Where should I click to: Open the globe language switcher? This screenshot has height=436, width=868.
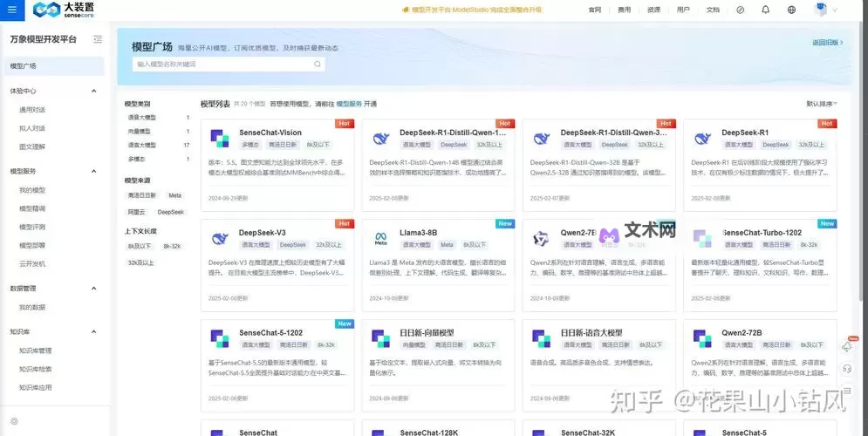(791, 10)
